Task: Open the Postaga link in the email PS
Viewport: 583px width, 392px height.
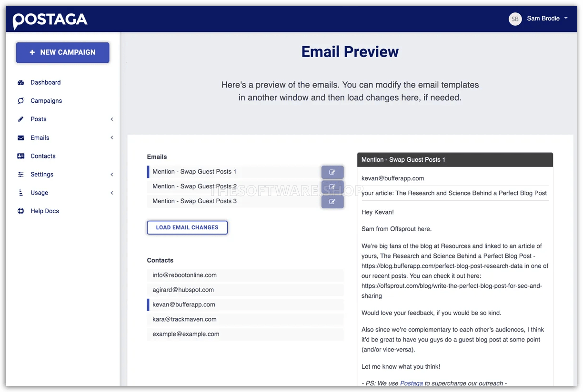Action: coord(412,383)
